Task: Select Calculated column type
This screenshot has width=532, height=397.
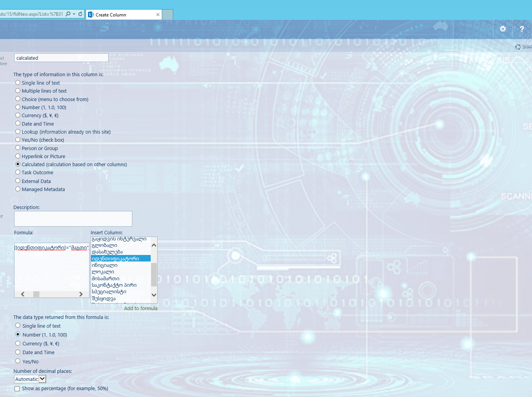Action: click(x=18, y=164)
